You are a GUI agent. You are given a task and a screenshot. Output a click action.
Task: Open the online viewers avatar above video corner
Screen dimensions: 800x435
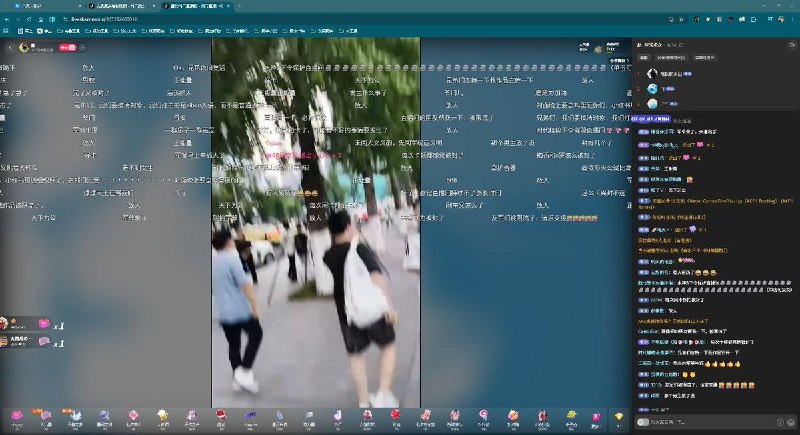tap(598, 49)
